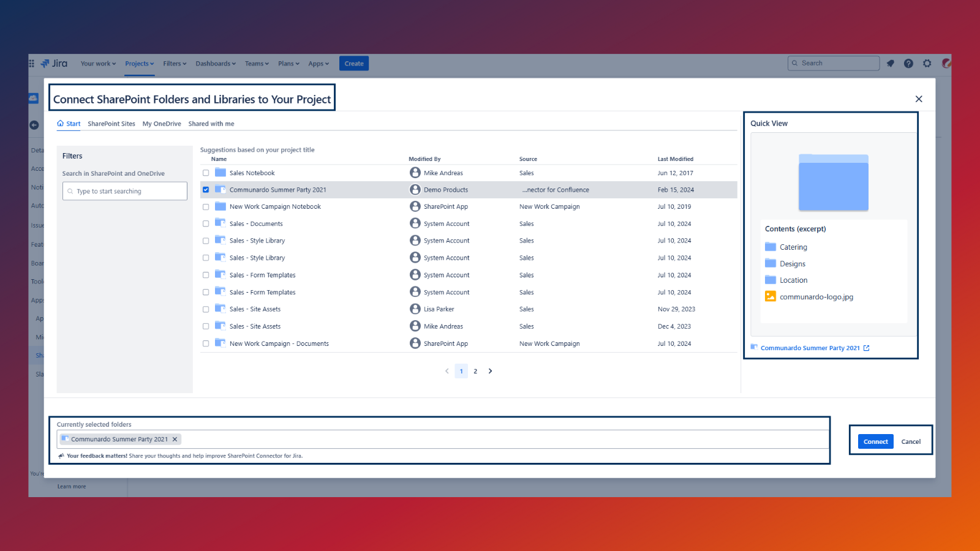Switch to the SharePoint Sites tab

click(111, 124)
